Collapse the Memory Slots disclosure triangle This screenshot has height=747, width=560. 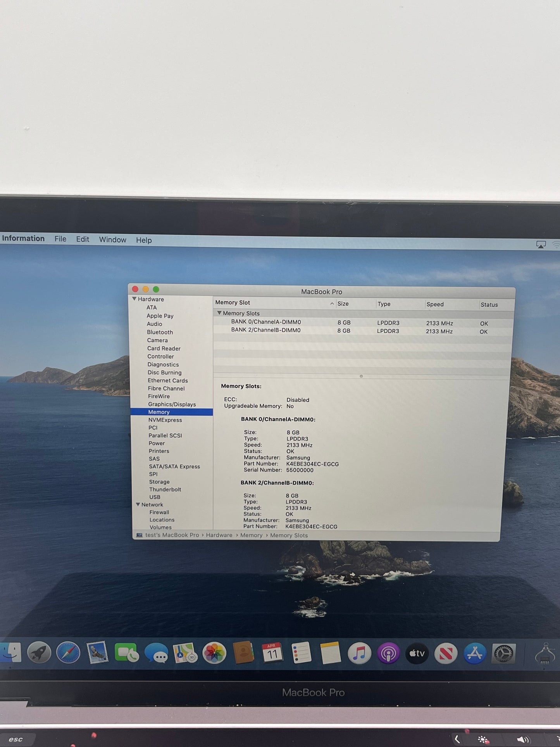click(x=219, y=313)
